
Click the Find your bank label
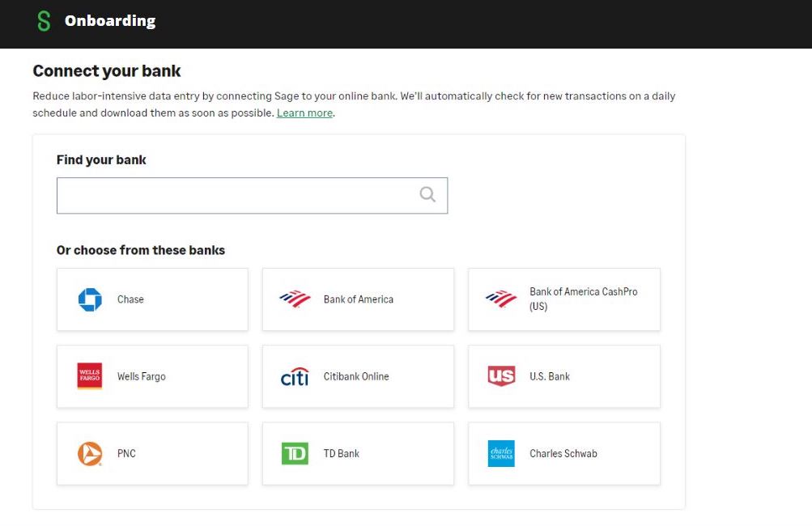[101, 160]
